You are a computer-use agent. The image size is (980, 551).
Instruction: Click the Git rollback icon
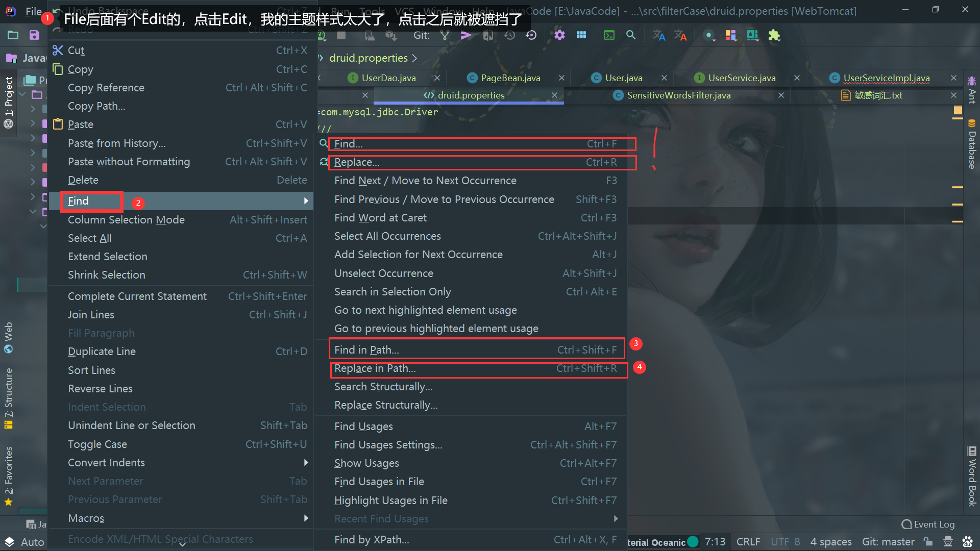point(531,35)
